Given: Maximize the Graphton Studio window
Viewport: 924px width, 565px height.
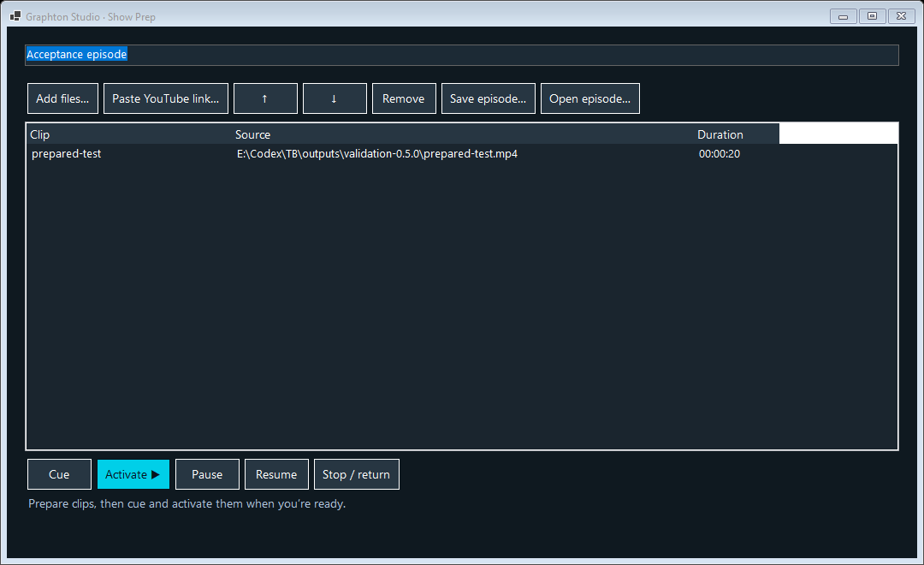Looking at the screenshot, I should tap(872, 16).
